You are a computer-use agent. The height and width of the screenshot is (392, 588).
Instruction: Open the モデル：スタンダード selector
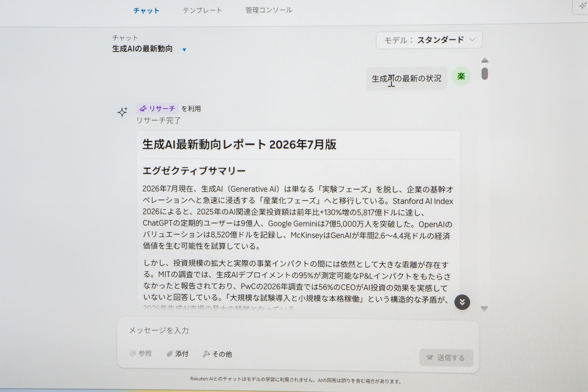click(x=429, y=40)
